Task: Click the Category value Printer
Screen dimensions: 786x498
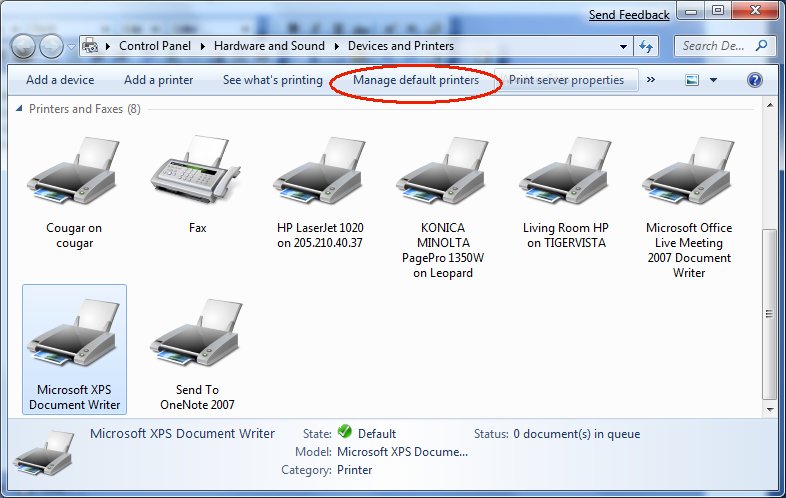Action: pyautogui.click(x=354, y=470)
